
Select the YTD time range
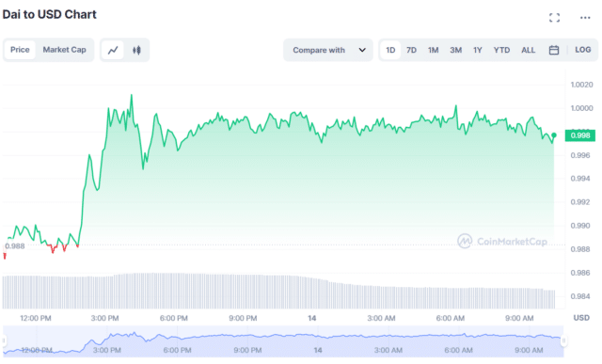point(501,50)
